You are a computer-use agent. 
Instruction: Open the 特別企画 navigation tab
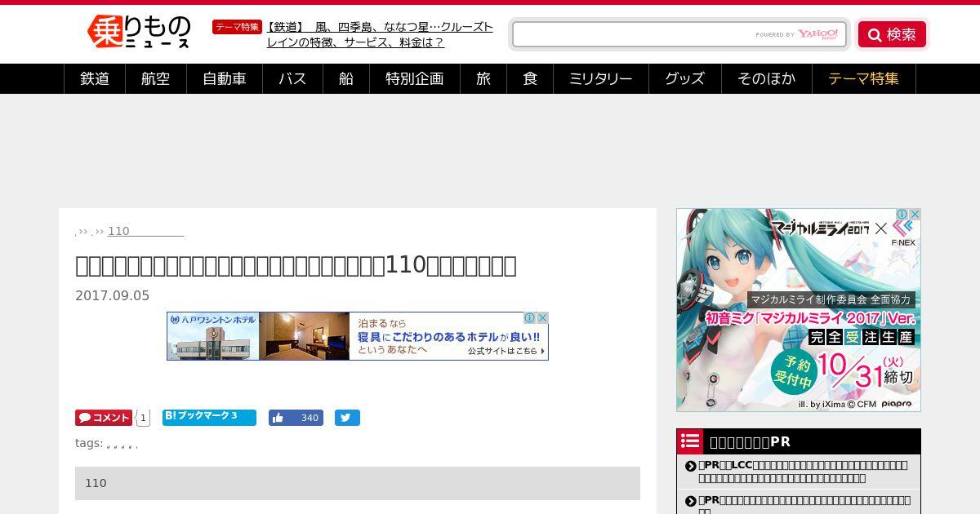click(x=415, y=78)
